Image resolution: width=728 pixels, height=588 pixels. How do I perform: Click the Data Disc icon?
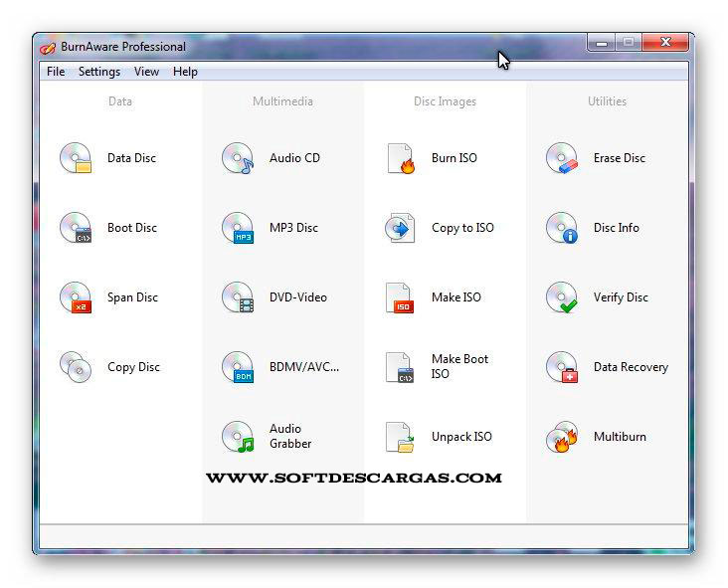click(x=76, y=158)
